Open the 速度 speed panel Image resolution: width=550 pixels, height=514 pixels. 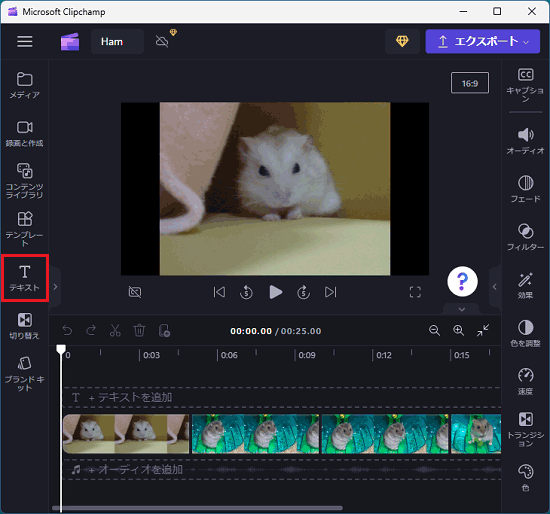[525, 381]
